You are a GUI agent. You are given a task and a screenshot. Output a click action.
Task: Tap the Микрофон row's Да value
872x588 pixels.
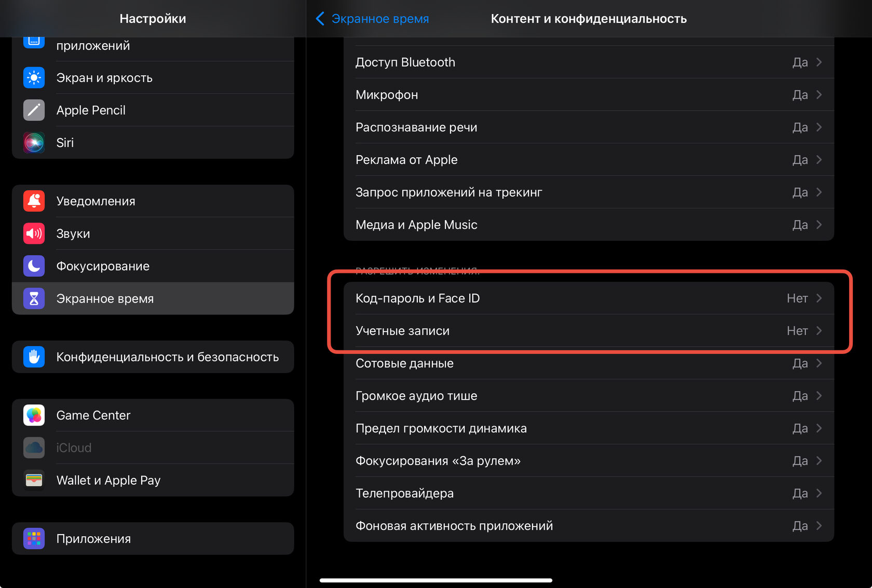(x=800, y=95)
